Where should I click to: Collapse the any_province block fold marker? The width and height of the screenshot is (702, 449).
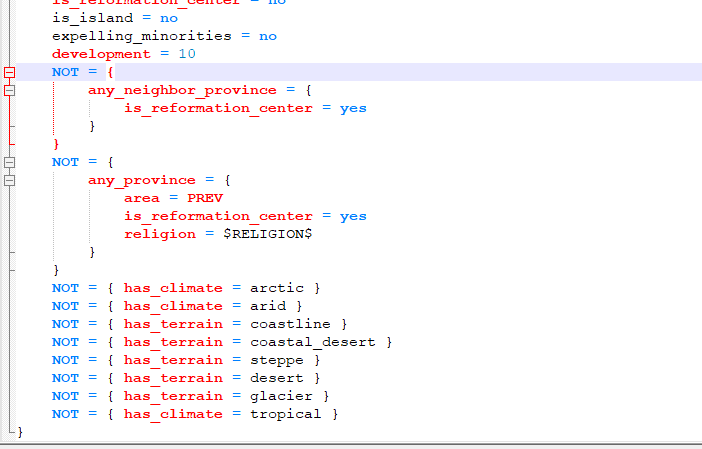tap(10, 180)
